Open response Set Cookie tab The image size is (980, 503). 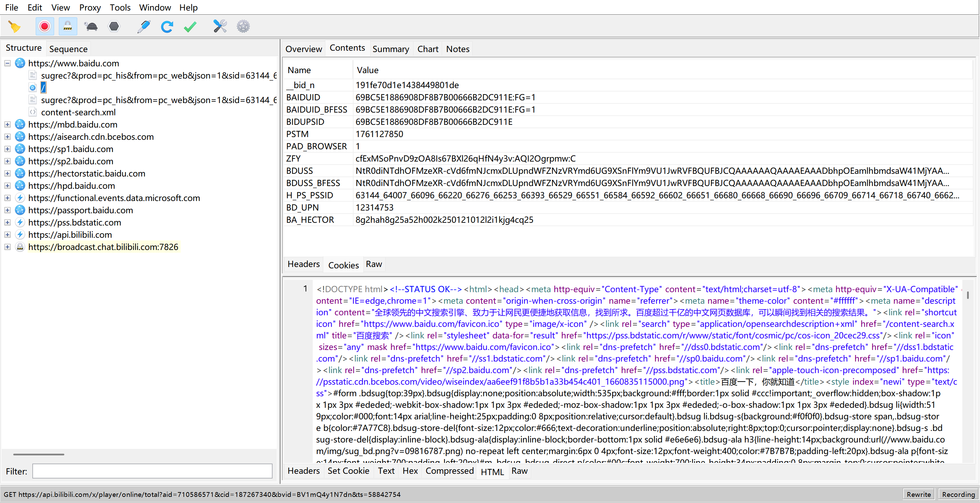pyautogui.click(x=348, y=471)
